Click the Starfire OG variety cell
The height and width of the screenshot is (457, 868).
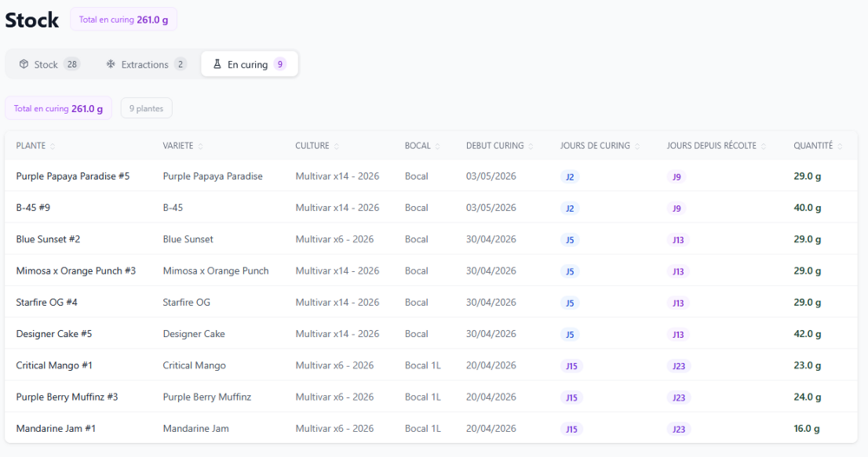(x=187, y=302)
